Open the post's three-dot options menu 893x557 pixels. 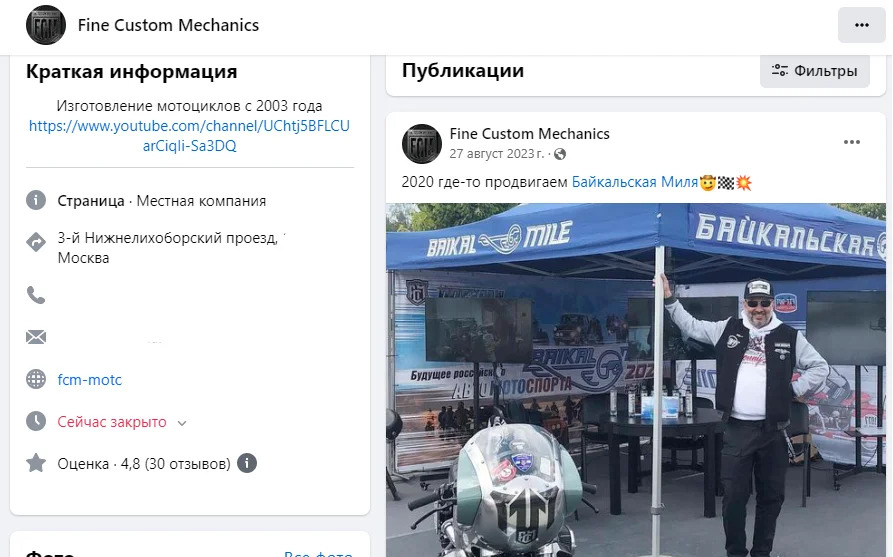[851, 142]
